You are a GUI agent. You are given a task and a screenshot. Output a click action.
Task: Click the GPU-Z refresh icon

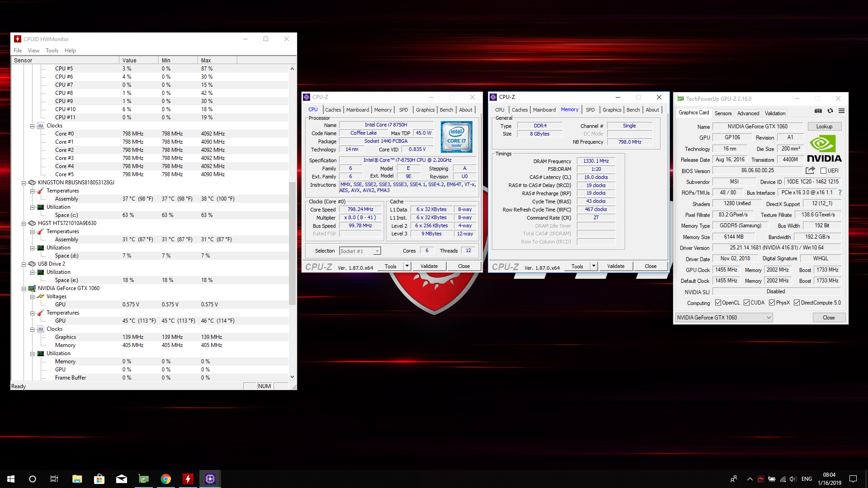tap(830, 111)
